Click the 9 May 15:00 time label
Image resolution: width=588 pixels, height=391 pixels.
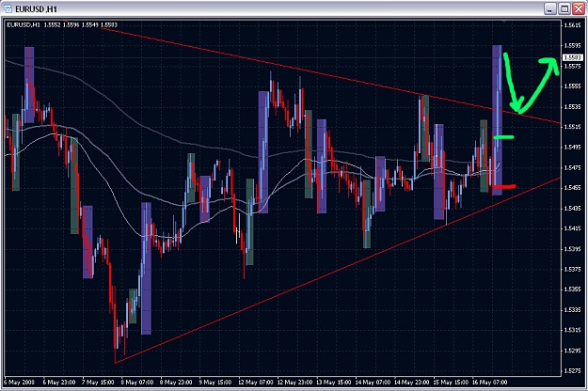pos(215,383)
